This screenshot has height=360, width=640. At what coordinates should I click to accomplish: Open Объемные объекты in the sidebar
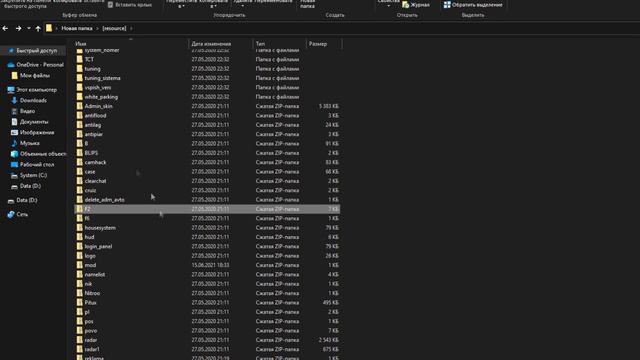(x=38, y=154)
